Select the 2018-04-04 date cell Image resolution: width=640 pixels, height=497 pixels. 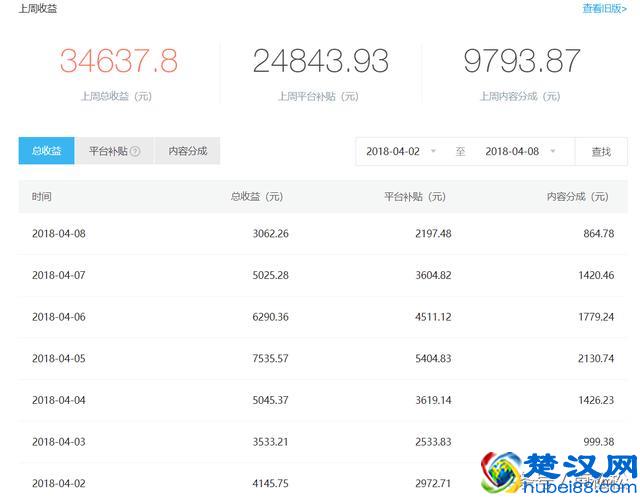tap(59, 400)
